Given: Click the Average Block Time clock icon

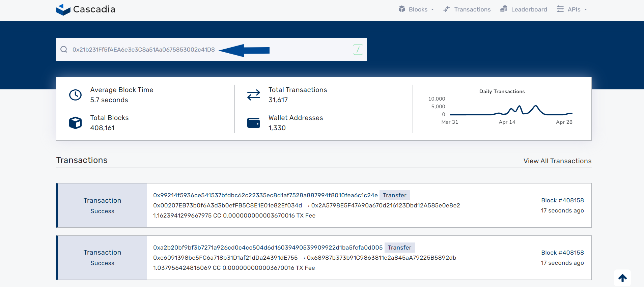Looking at the screenshot, I should point(75,95).
